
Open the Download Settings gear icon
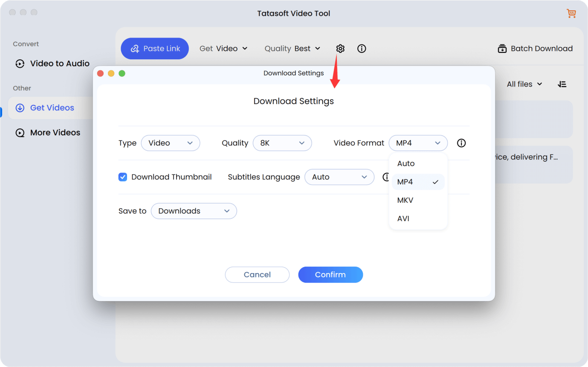click(x=340, y=48)
